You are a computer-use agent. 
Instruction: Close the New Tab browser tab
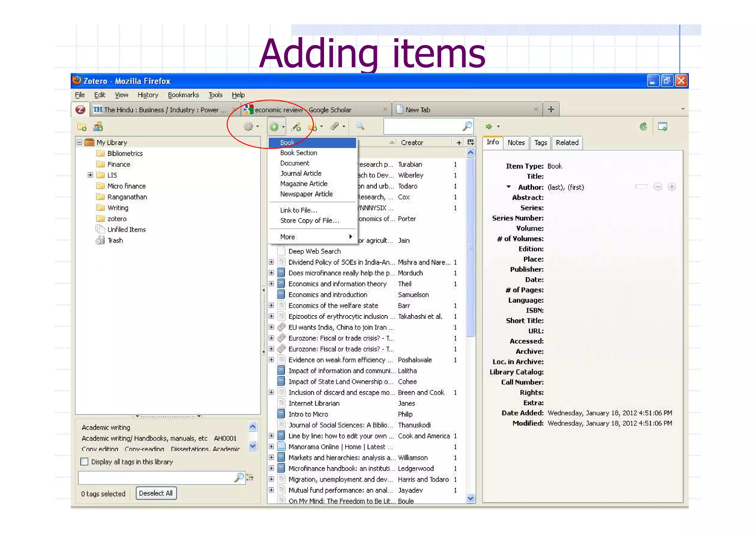(536, 109)
